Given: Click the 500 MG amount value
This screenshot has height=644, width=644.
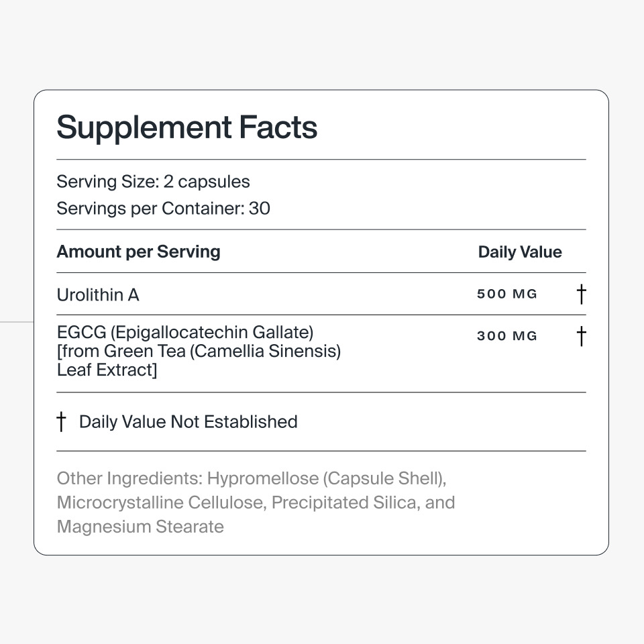Looking at the screenshot, I should click(x=507, y=294).
